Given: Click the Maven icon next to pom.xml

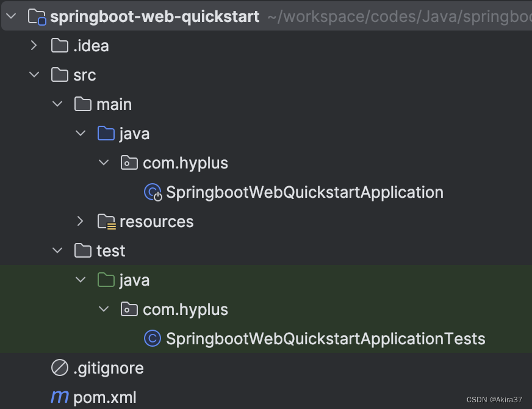Looking at the screenshot, I should coord(59,397).
